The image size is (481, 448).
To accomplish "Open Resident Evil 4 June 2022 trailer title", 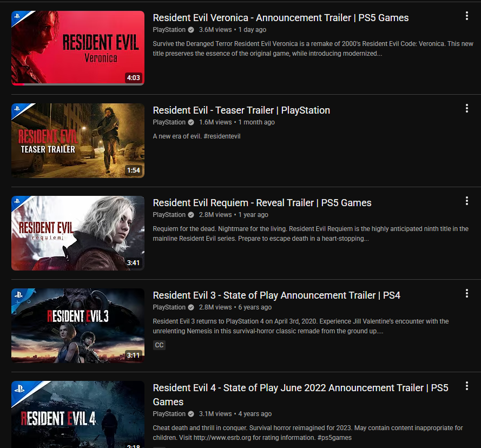I will click(x=301, y=394).
